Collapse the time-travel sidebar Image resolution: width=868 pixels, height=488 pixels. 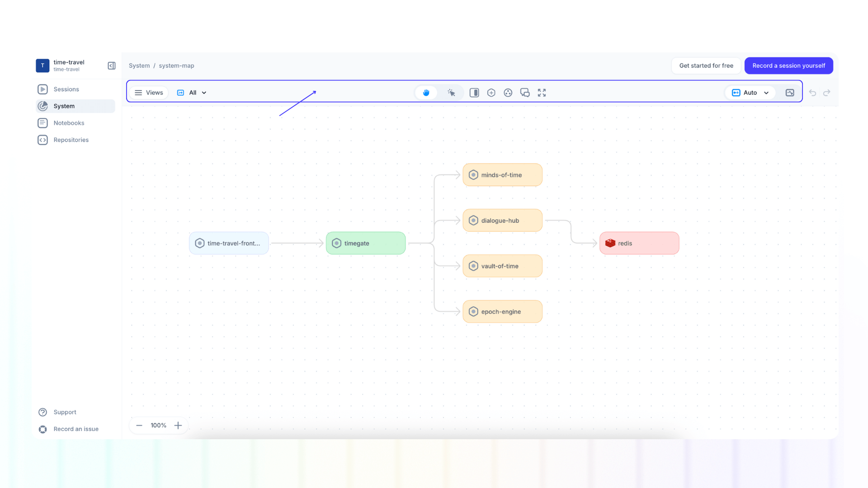tap(111, 66)
